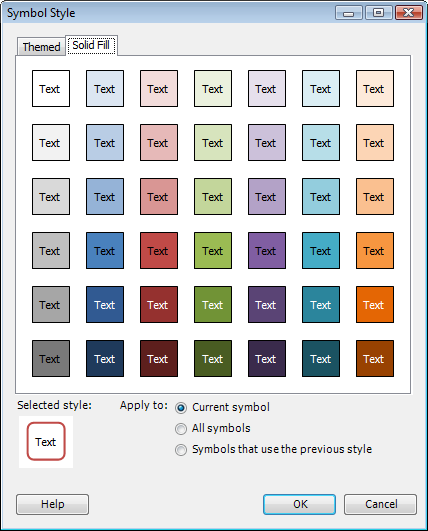Screen dimensions: 428x531
Task: Pick the dark maroon fill swatch
Action: point(159,358)
